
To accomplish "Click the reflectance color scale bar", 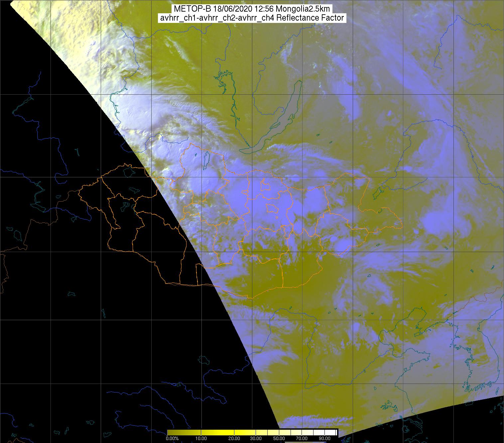I will 252,432.
